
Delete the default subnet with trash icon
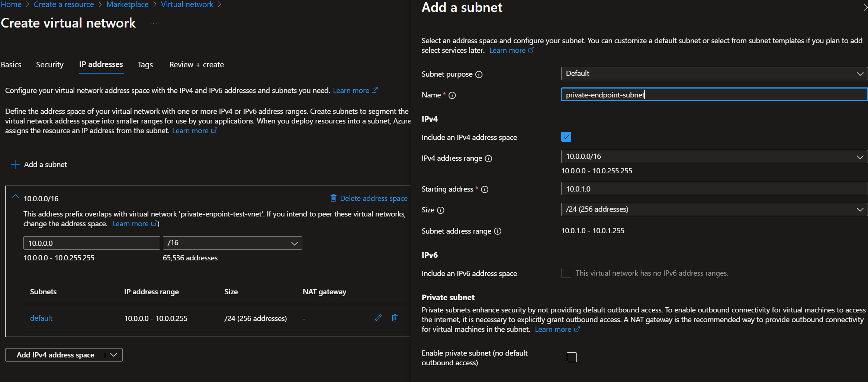pos(395,318)
